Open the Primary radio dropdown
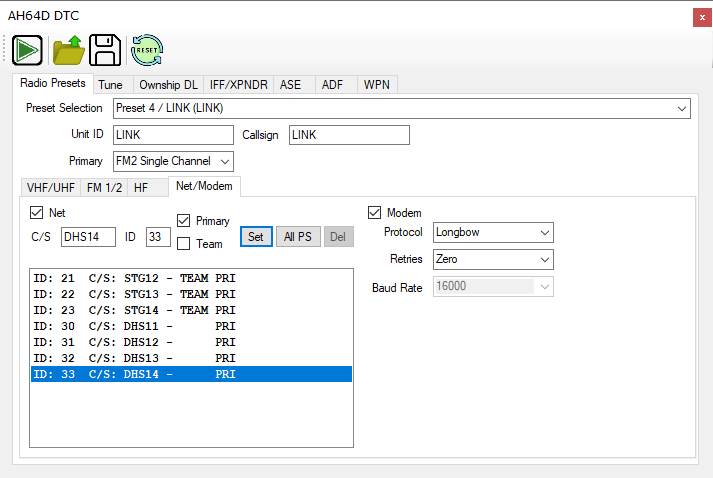This screenshot has width=713, height=478. coord(173,161)
